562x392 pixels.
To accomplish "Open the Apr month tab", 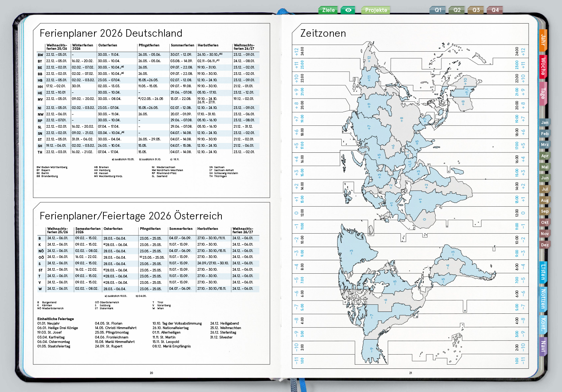I will point(544,156).
